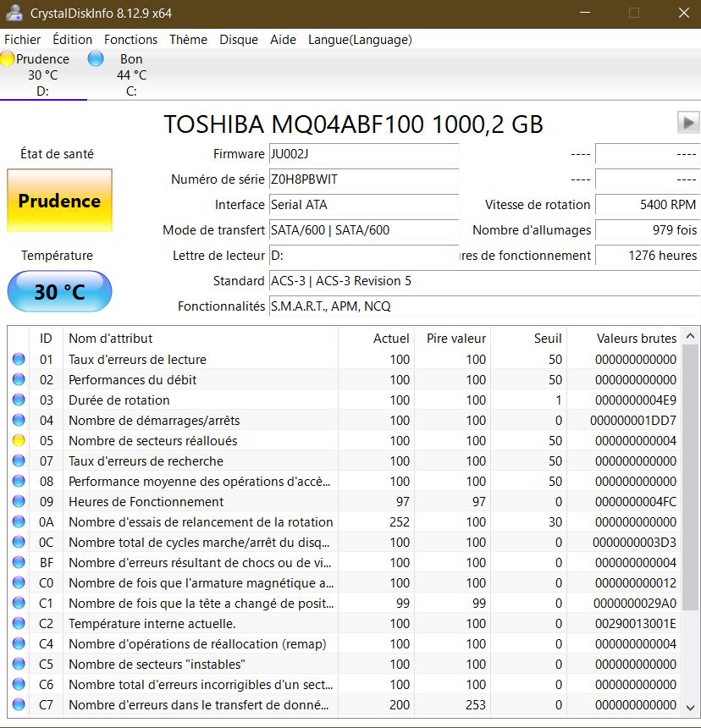This screenshot has height=728, width=701.
Task: Click the 30 °C temperature button
Action: [59, 291]
